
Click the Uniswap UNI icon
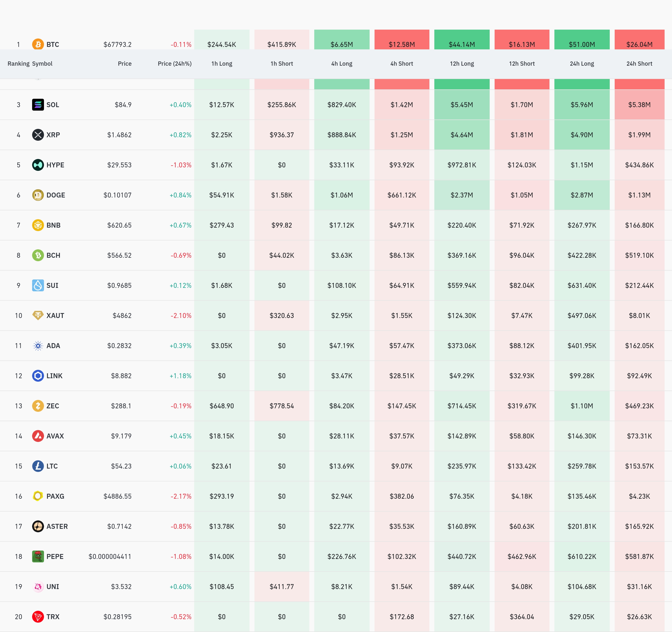pos(38,586)
